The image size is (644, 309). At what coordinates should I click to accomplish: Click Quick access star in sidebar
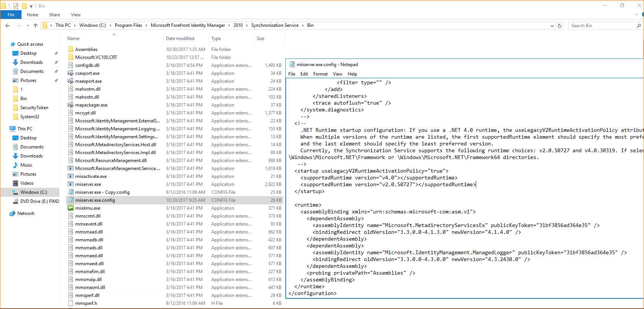[x=13, y=44]
